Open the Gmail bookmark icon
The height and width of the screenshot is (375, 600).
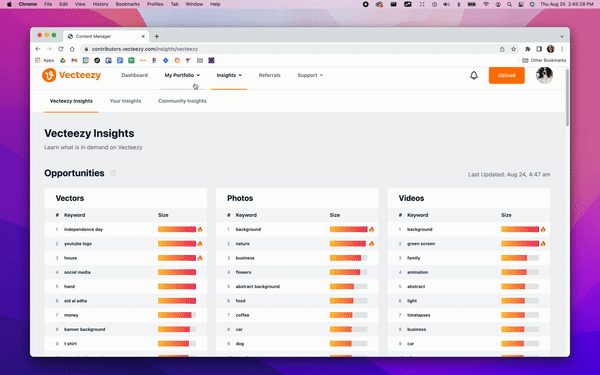(x=74, y=60)
